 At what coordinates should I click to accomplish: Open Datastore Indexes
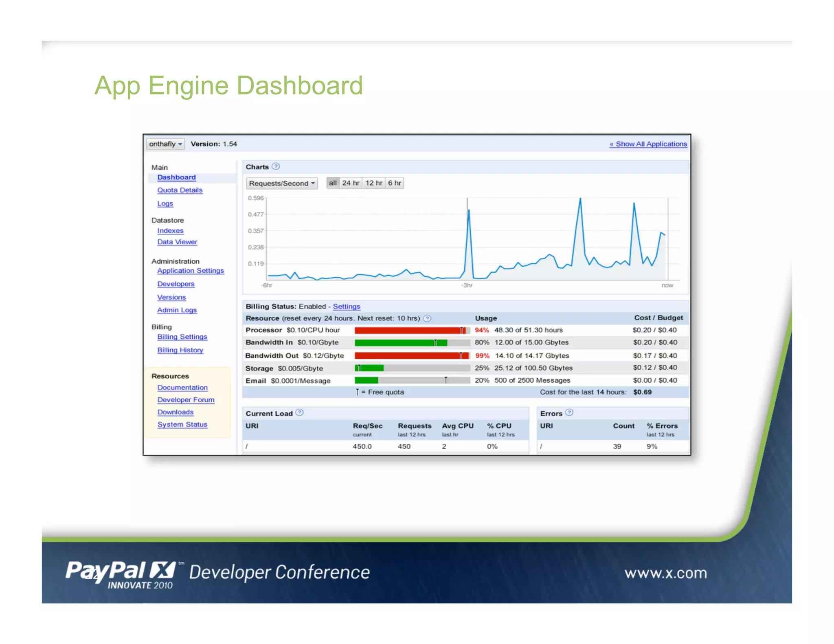[170, 230]
